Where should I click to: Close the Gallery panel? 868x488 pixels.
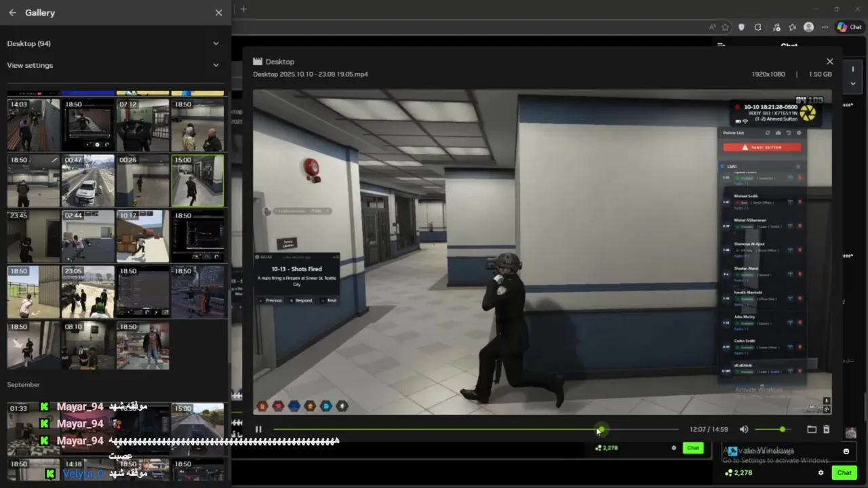point(218,13)
